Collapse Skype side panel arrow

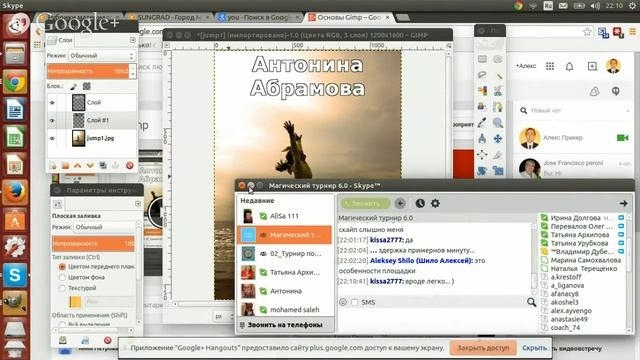(x=623, y=203)
